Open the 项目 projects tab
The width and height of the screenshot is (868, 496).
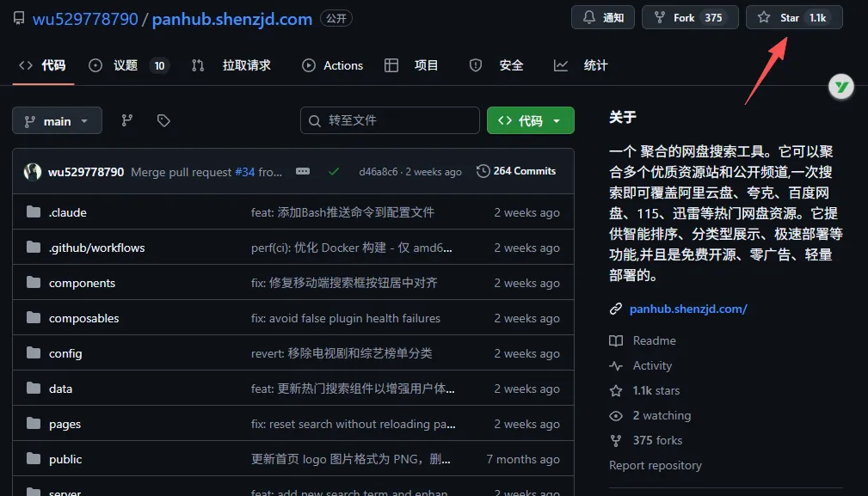click(411, 66)
